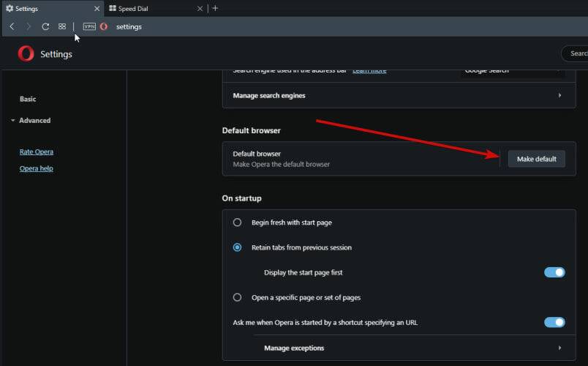Viewport: 588px width, 366px height.
Task: Follow the Learn more link
Action: [369, 71]
